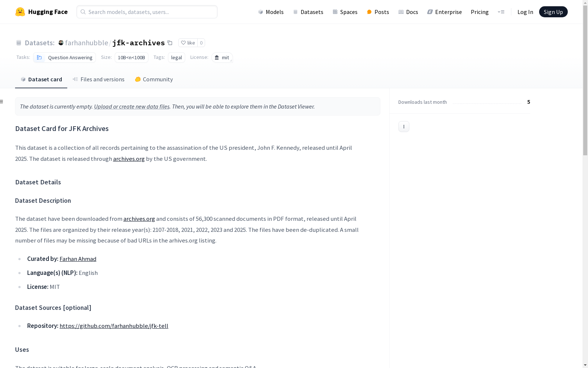Open the Enterprise page
The height and width of the screenshot is (368, 588).
click(x=444, y=12)
